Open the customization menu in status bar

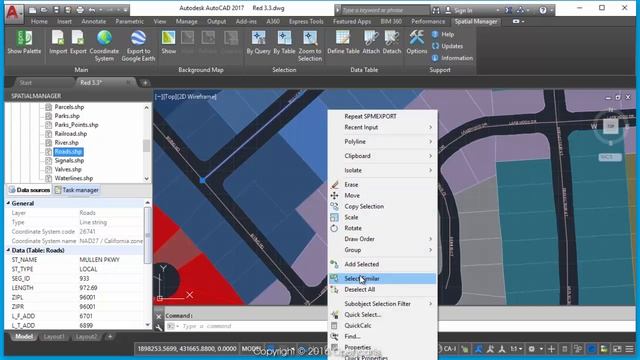[630, 349]
